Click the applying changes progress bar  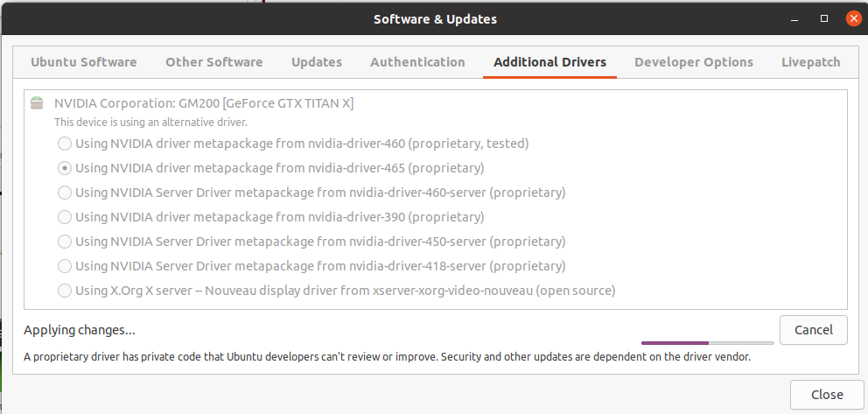[708, 343]
